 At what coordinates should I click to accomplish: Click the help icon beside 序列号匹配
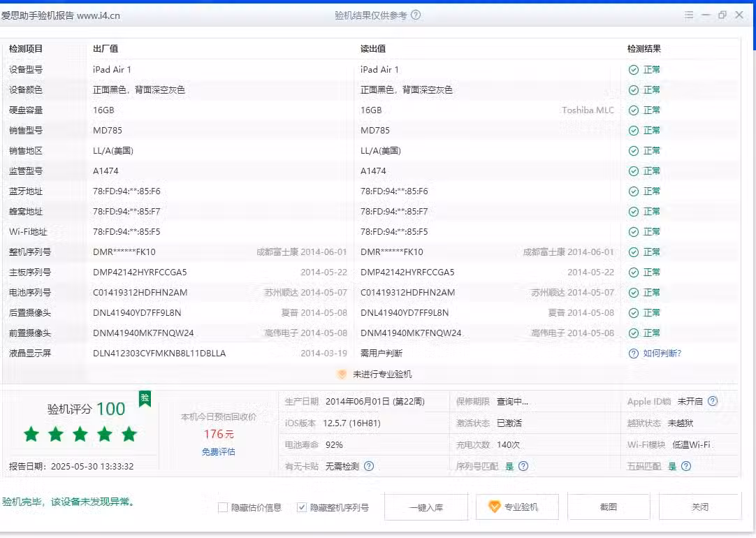click(523, 466)
